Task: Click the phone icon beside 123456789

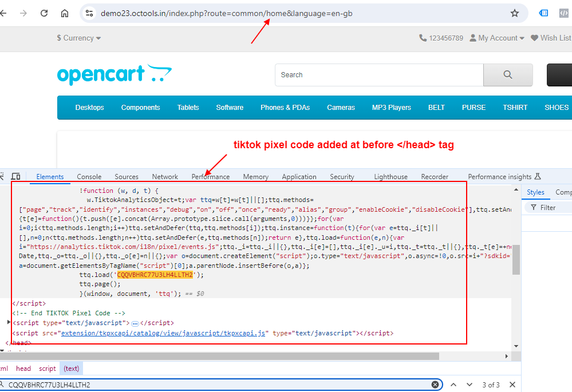Action: (x=423, y=38)
